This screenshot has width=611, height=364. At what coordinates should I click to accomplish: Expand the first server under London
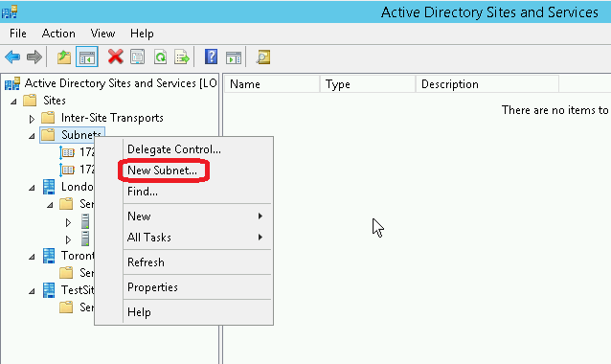(x=68, y=222)
